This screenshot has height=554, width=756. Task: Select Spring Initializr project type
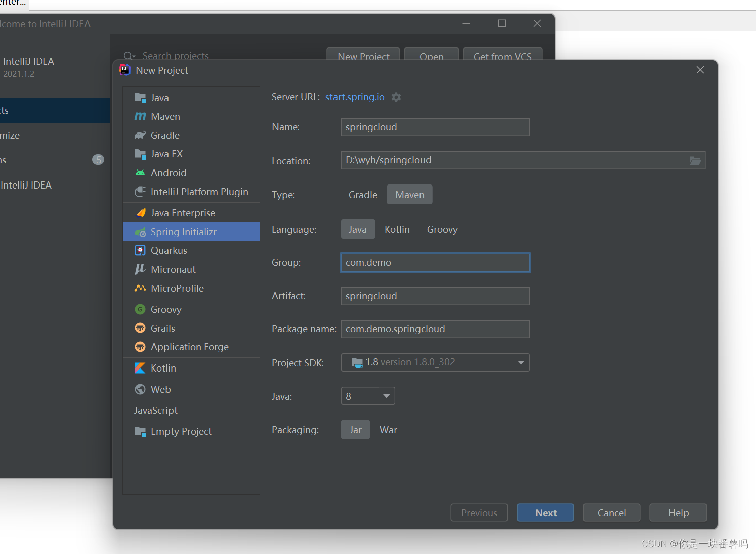point(191,232)
